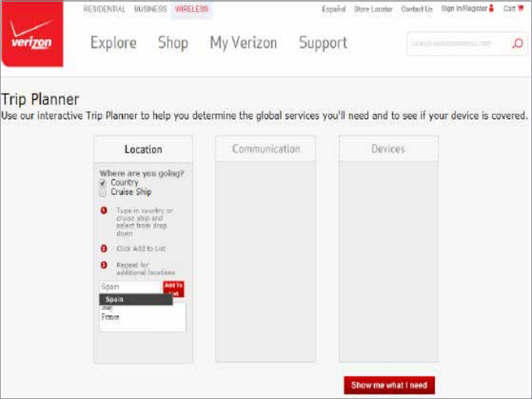Click the Sign In/Register person icon
The image size is (532, 399).
click(x=491, y=8)
